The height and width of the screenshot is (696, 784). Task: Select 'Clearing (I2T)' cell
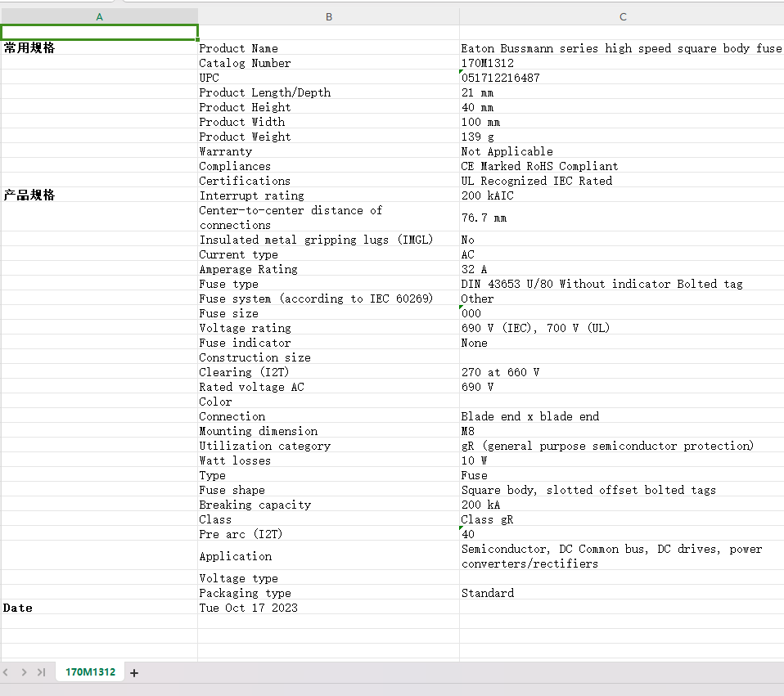tap(328, 372)
